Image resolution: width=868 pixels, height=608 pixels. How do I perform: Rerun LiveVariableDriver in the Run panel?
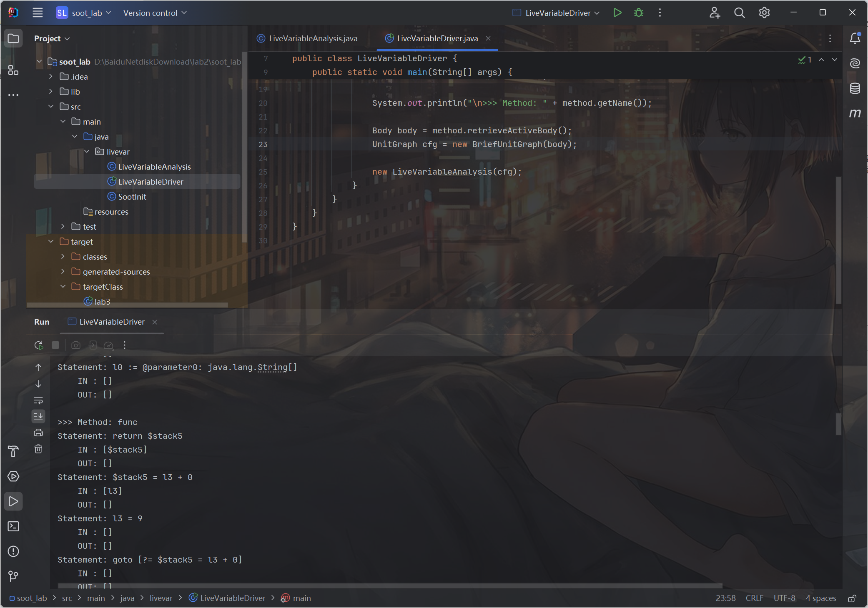(x=39, y=345)
